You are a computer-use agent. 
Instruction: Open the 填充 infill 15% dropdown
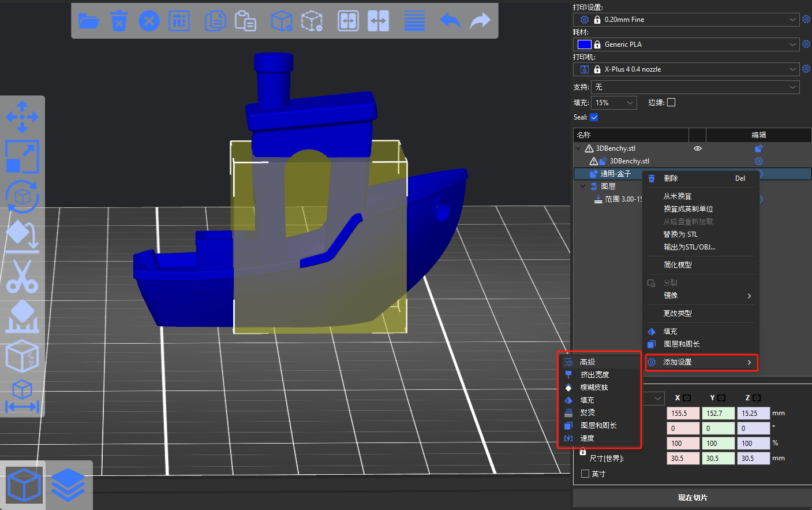click(x=614, y=103)
